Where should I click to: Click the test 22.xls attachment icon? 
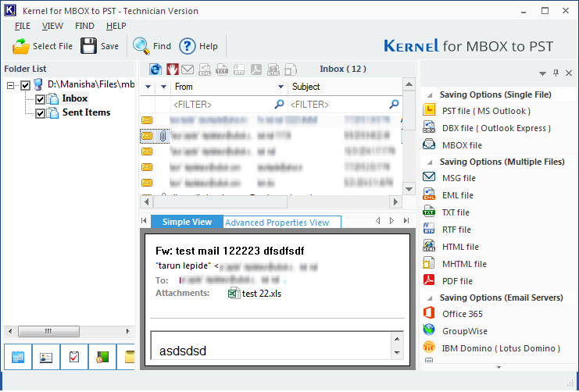234,294
